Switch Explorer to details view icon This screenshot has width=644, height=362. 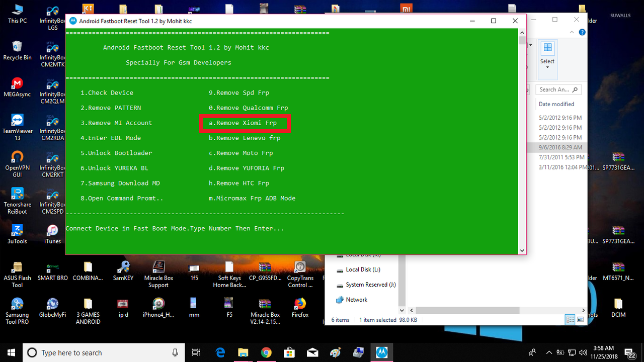click(x=570, y=320)
